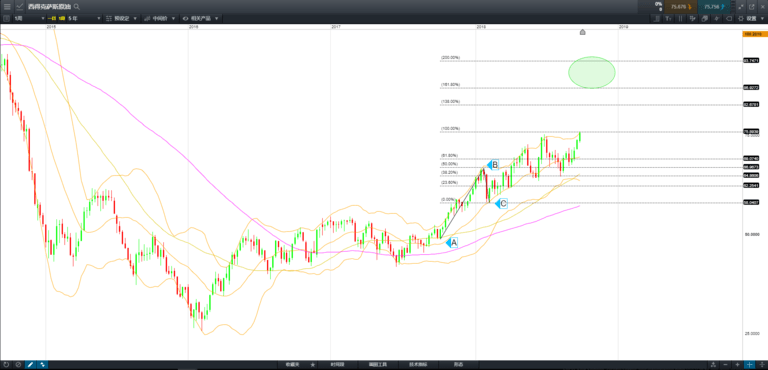Click the small icon left of the bottom zoom-out button
This screenshot has width=768, height=370.
pos(713,365)
